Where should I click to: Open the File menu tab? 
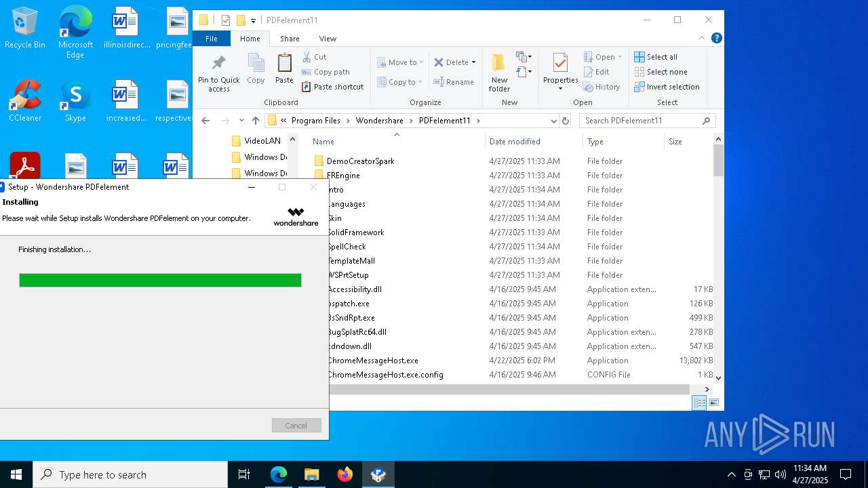[x=212, y=39]
